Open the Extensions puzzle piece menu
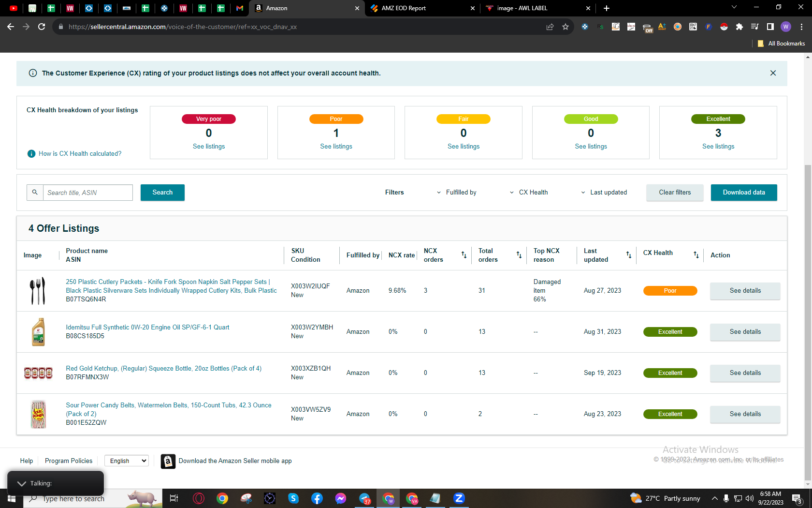This screenshot has width=812, height=508. click(739, 27)
